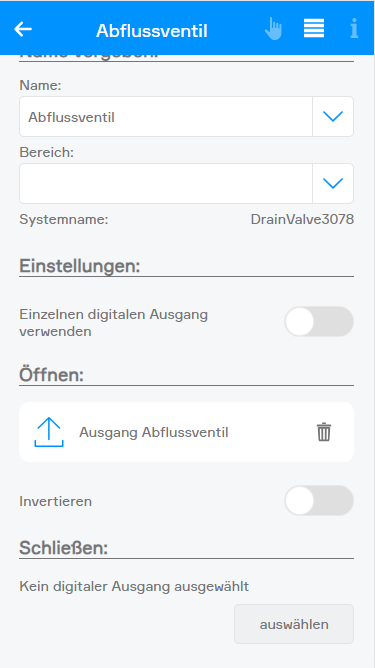Click the Schließen section heading
Viewport: 375px width, 668px height.
coord(63,548)
